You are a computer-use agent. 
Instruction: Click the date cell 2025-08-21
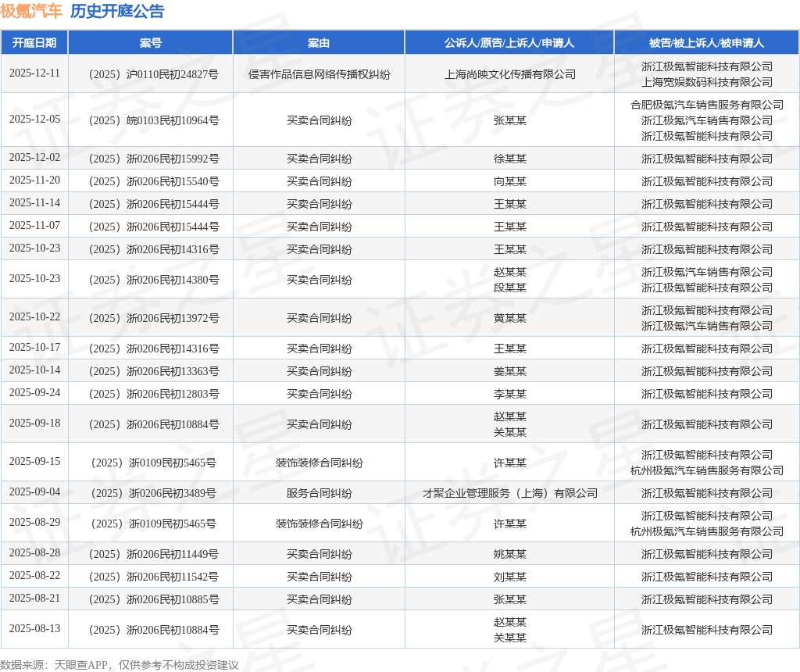[34, 598]
